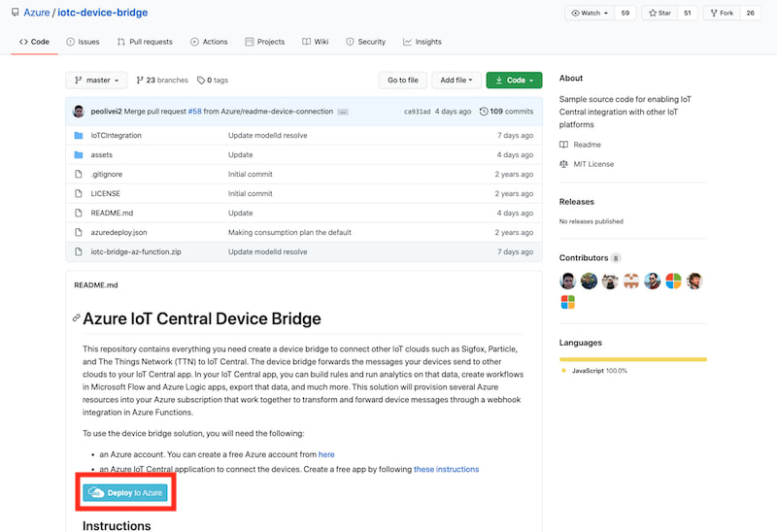This screenshot has height=532, width=777.
Task: Click the yellow JavaScript language bar
Action: point(633,359)
